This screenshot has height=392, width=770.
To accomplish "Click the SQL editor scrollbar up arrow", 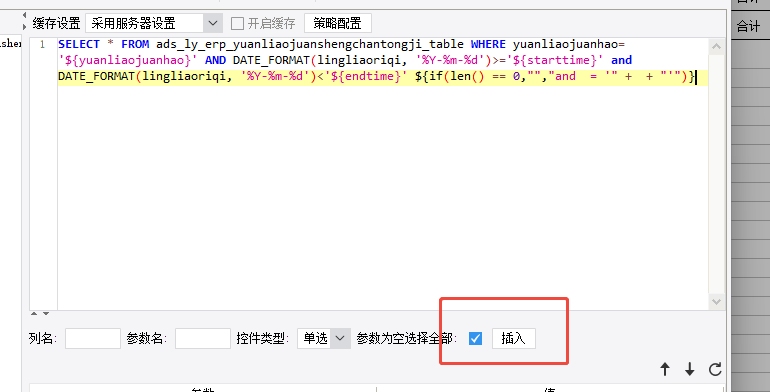I will (716, 47).
